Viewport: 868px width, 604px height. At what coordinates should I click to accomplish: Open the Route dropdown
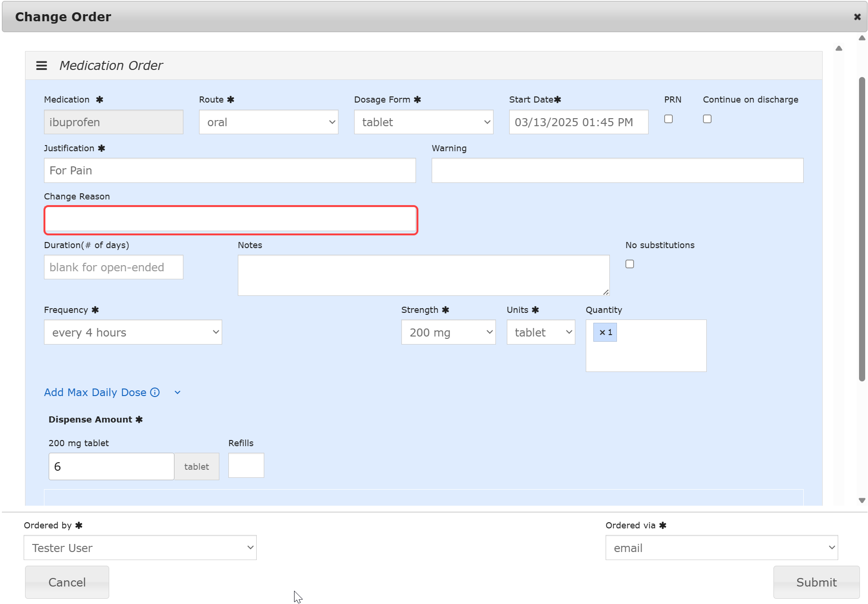pos(268,122)
